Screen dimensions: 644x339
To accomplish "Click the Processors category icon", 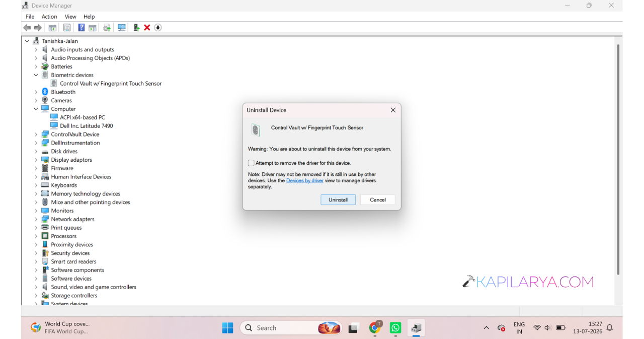I will [x=45, y=236].
